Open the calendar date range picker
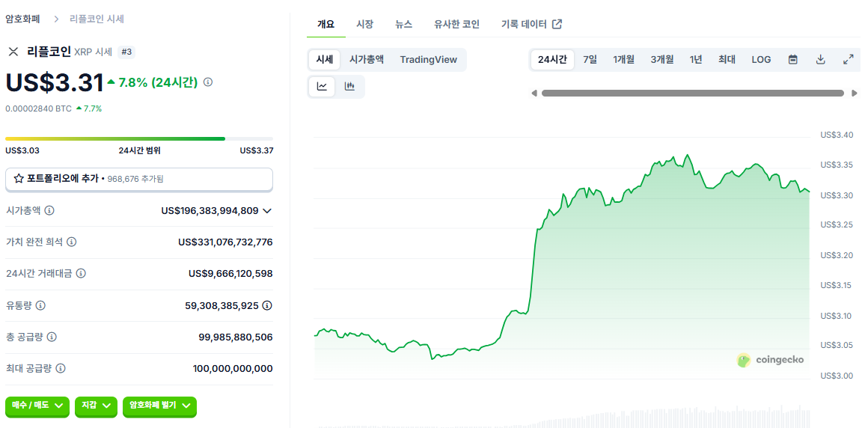 [x=792, y=60]
